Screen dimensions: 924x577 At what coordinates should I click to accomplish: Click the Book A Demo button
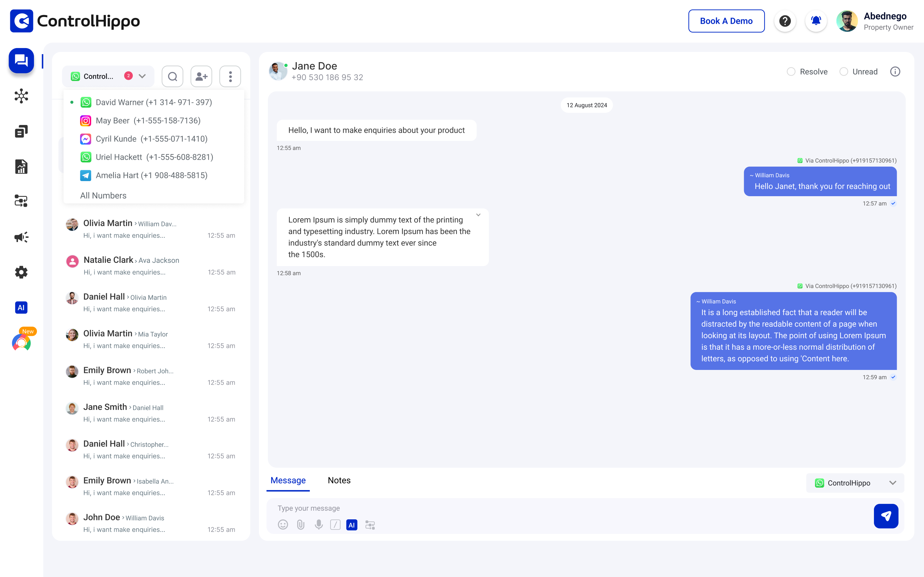(726, 21)
